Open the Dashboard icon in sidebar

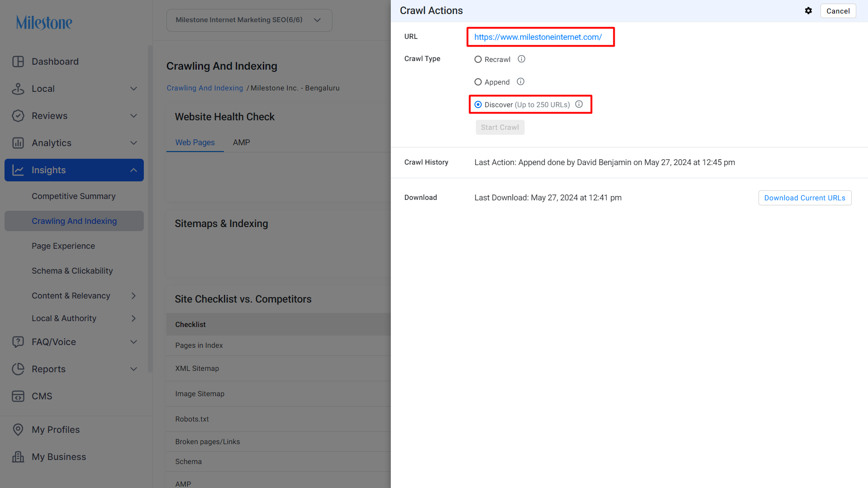18,62
